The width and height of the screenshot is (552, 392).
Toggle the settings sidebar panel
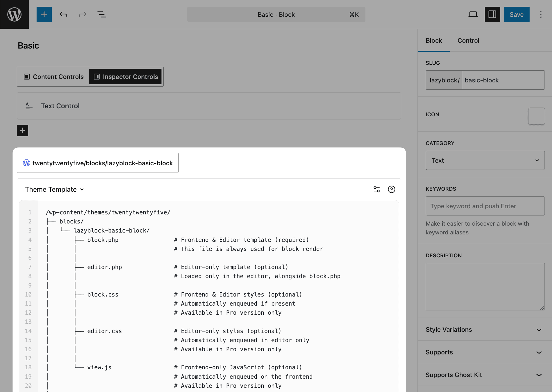(492, 14)
